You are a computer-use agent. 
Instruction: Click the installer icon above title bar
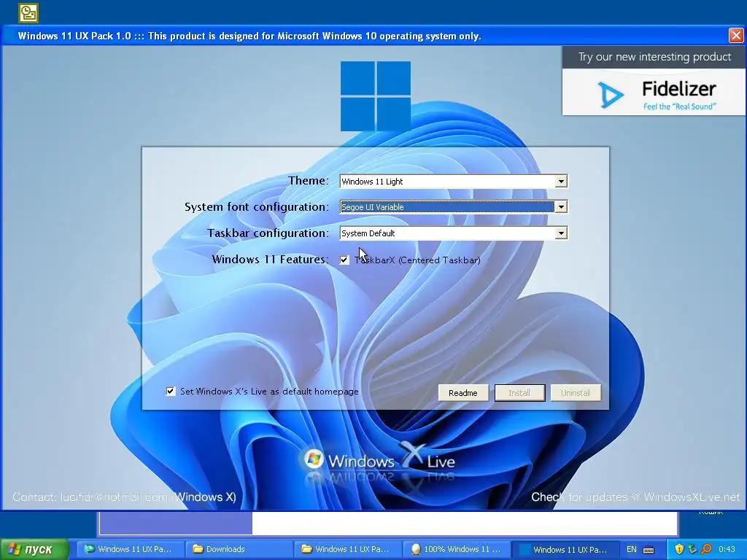click(28, 13)
